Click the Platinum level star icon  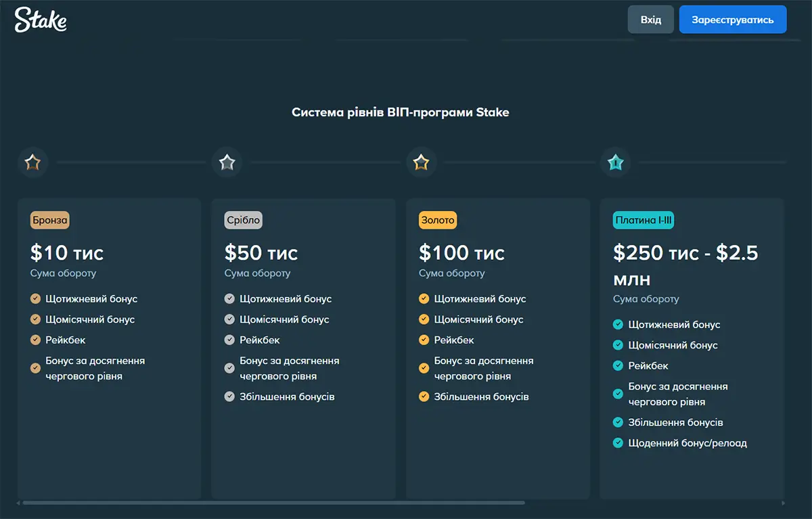[x=615, y=162]
